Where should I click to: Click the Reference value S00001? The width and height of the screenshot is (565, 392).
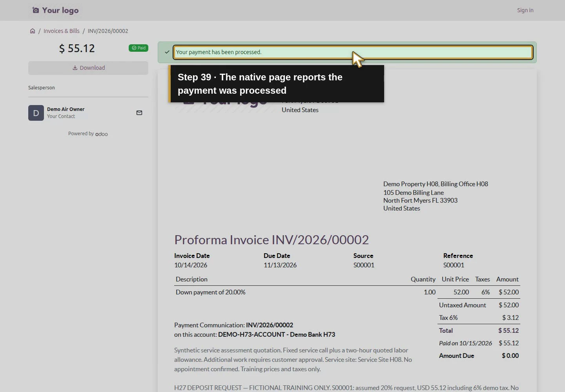click(454, 265)
